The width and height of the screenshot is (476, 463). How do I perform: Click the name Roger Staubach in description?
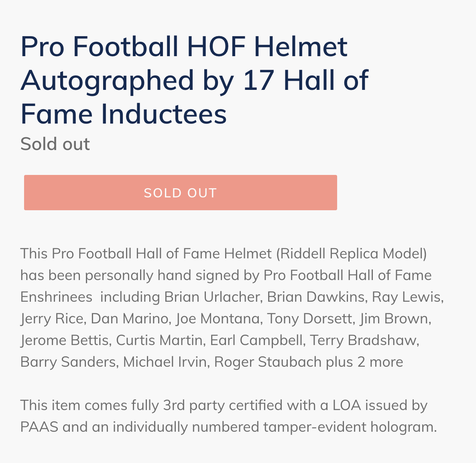pos(268,362)
